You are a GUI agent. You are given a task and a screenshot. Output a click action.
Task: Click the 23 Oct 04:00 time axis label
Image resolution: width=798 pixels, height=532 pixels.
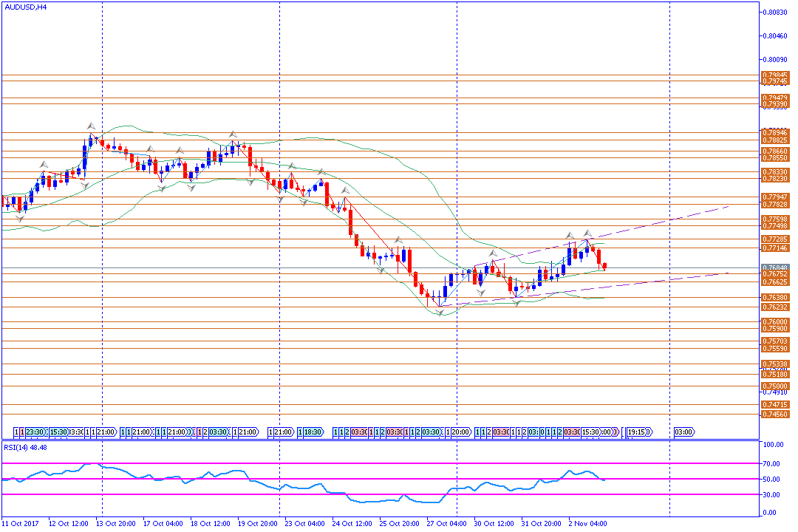(305, 523)
